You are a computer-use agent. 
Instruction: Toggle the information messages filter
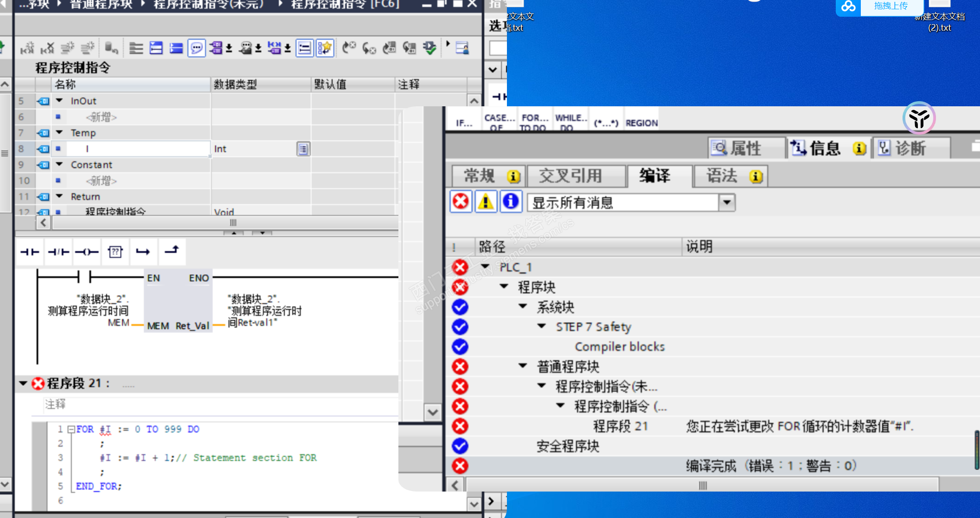pos(511,202)
